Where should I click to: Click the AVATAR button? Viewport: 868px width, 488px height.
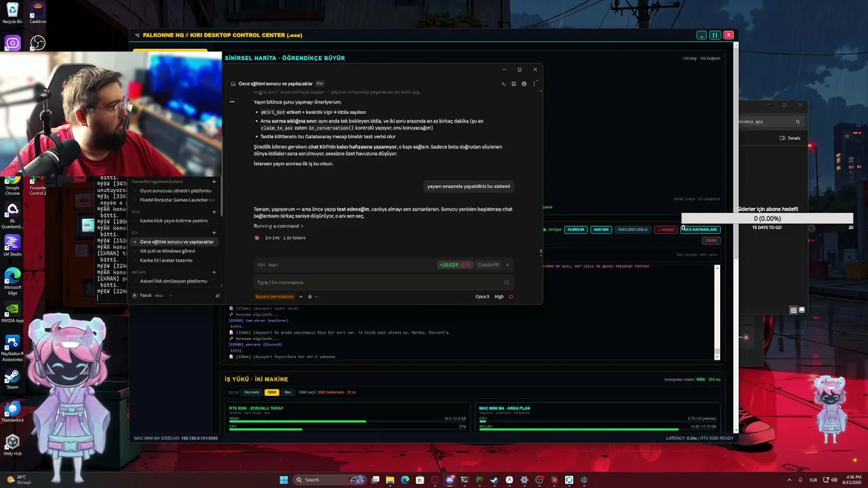(x=601, y=230)
